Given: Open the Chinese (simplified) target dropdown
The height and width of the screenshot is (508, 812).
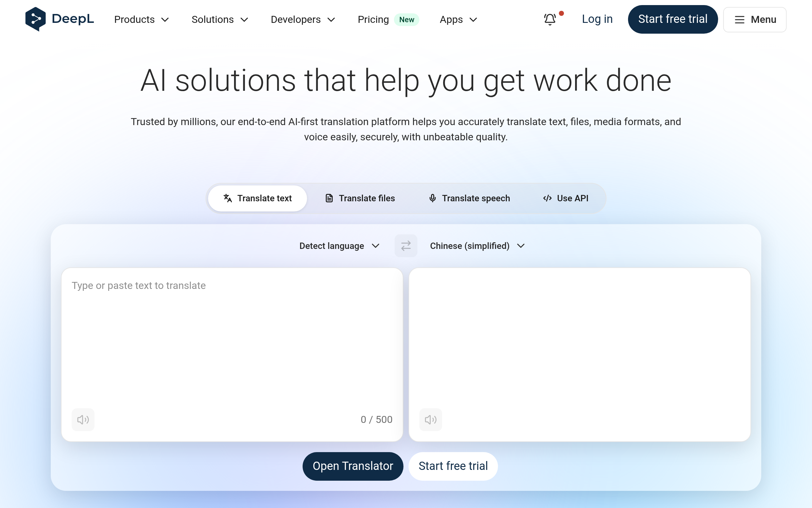Looking at the screenshot, I should 477,246.
